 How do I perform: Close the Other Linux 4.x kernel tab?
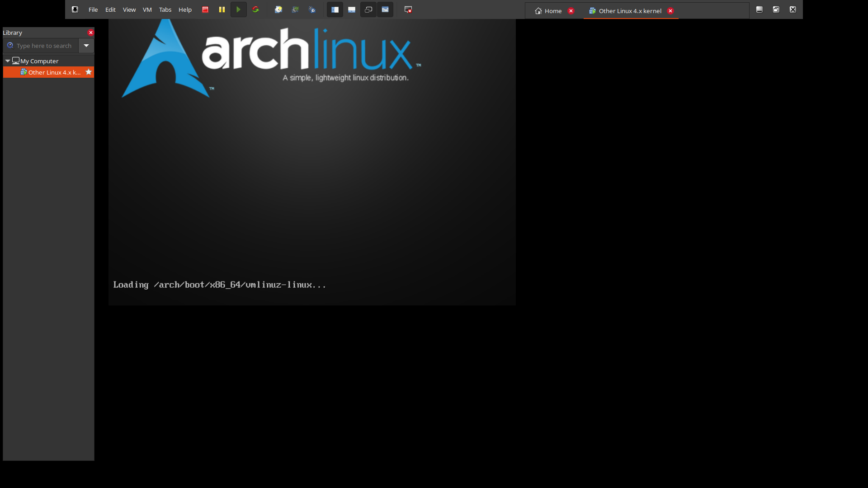(x=670, y=11)
